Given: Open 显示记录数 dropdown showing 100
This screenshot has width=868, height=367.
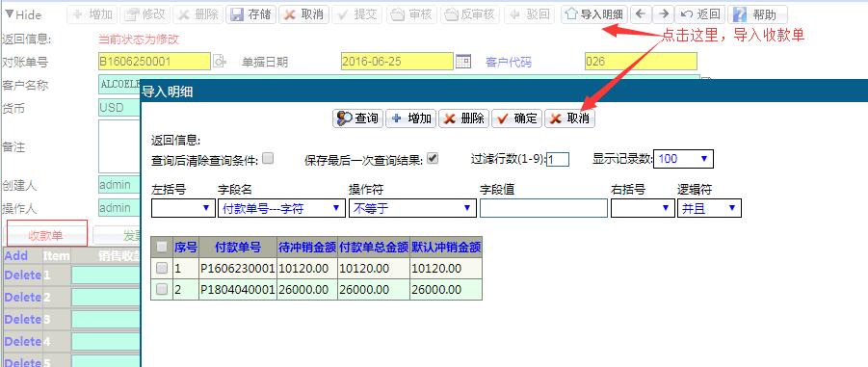Looking at the screenshot, I should coord(683,159).
